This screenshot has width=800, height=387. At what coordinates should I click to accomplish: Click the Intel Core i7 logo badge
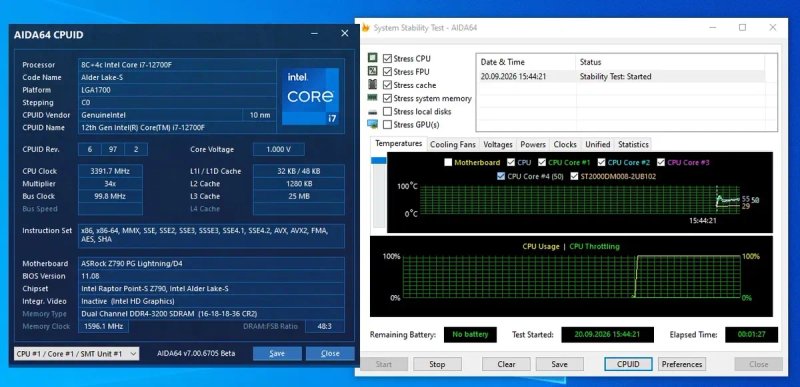(x=311, y=96)
